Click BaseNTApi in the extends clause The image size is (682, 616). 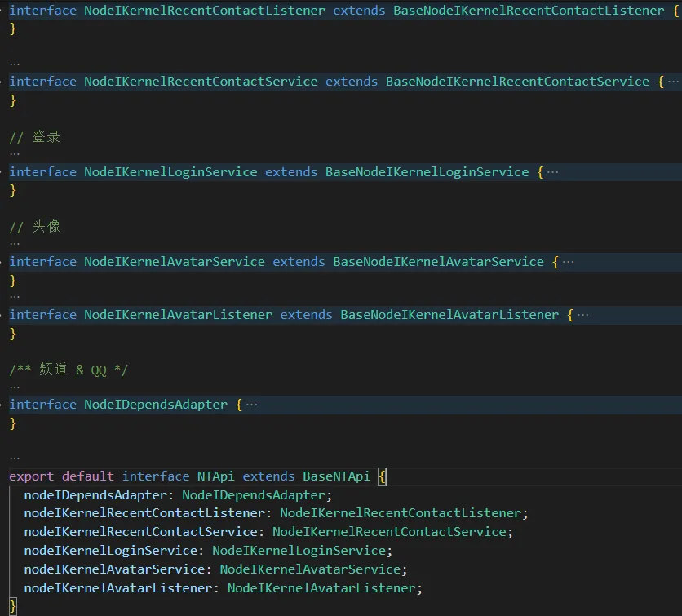(336, 476)
